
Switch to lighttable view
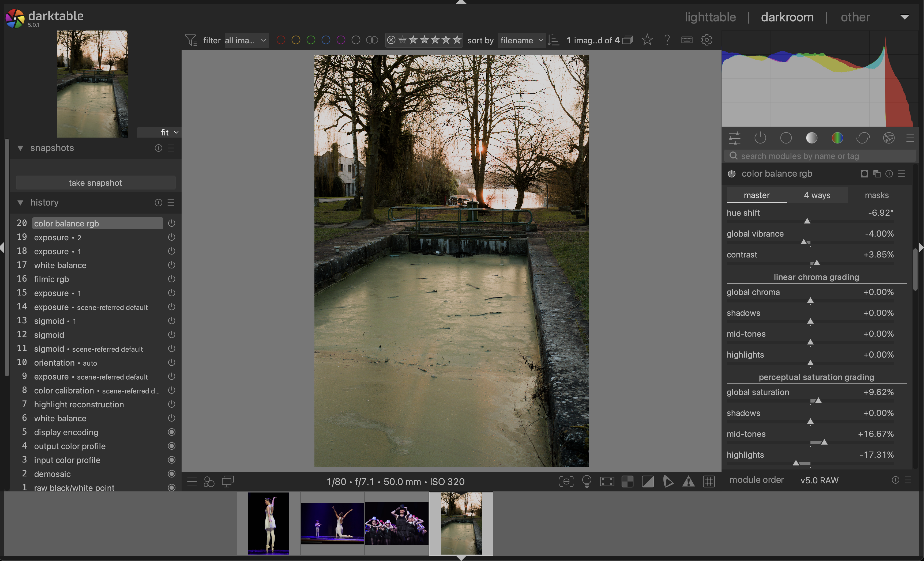click(710, 17)
